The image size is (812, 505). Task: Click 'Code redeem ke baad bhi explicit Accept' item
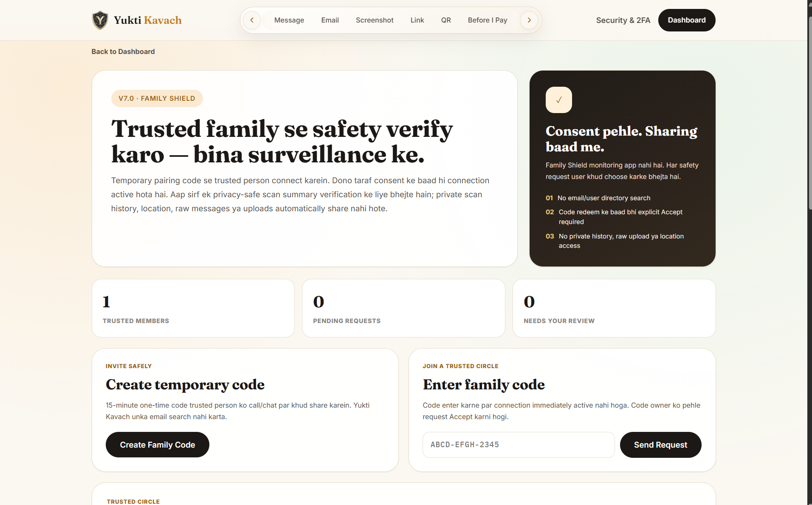click(x=615, y=217)
